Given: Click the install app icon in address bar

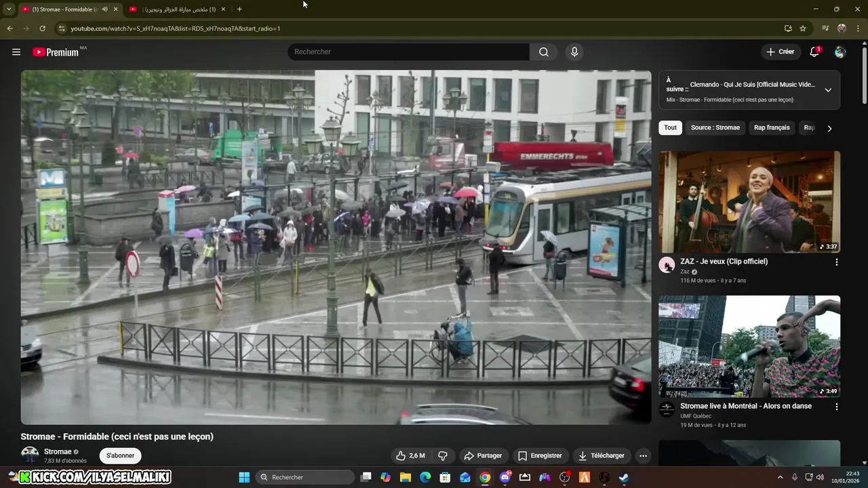Looking at the screenshot, I should (x=788, y=28).
